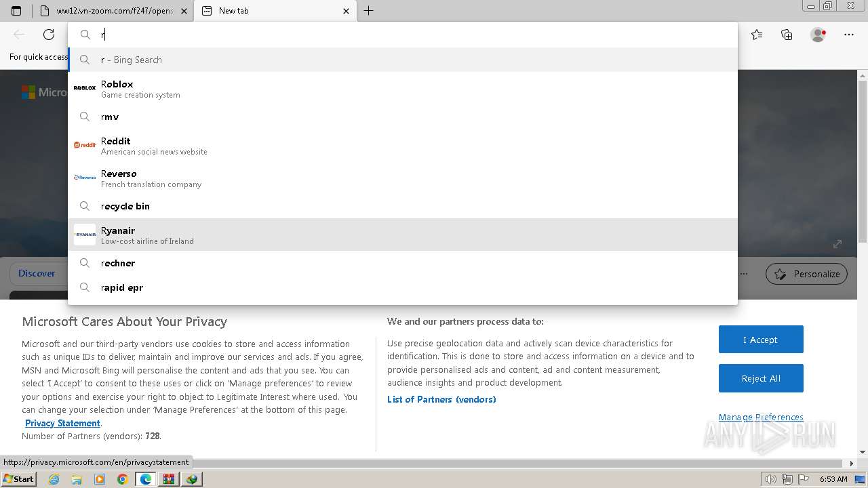The height and width of the screenshot is (488, 868).
Task: Launch Google Chrome from taskbar
Action: tap(123, 479)
